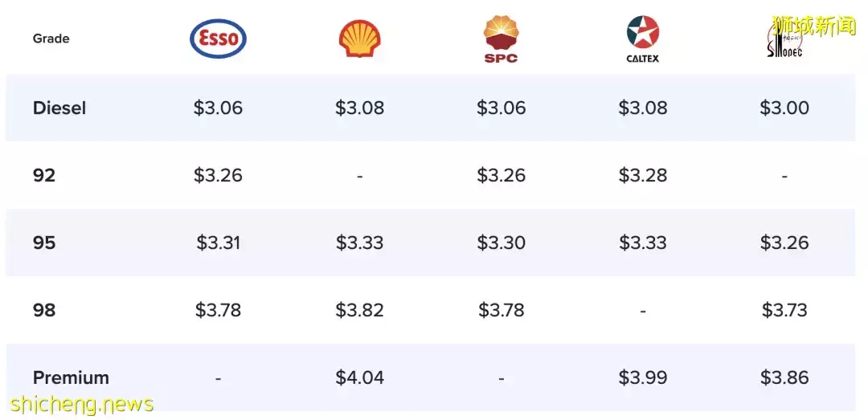The width and height of the screenshot is (868, 420).
Task: Click the Sinopec logo
Action: [x=784, y=42]
